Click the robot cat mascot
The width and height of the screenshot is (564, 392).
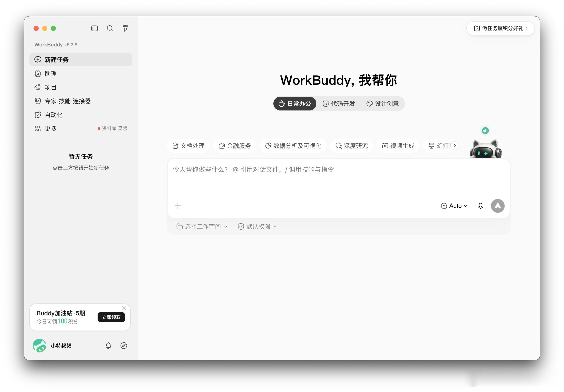tap(486, 149)
